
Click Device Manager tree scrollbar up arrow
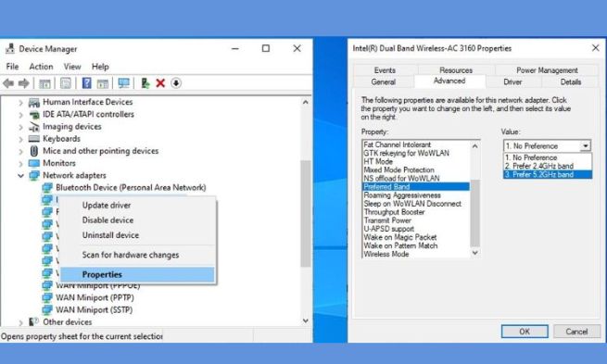pos(306,102)
